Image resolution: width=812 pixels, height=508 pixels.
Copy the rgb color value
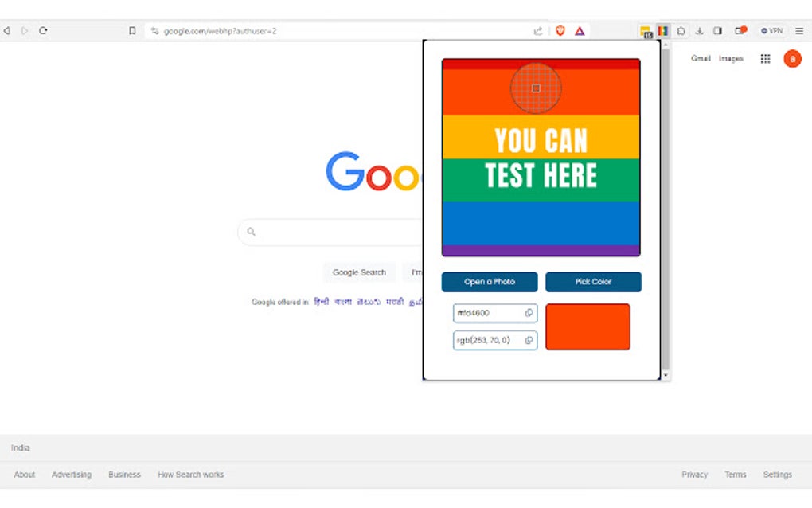pos(529,340)
